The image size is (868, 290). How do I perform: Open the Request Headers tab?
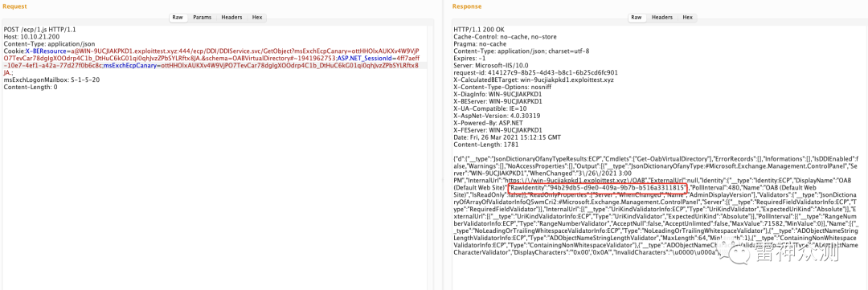tap(231, 18)
